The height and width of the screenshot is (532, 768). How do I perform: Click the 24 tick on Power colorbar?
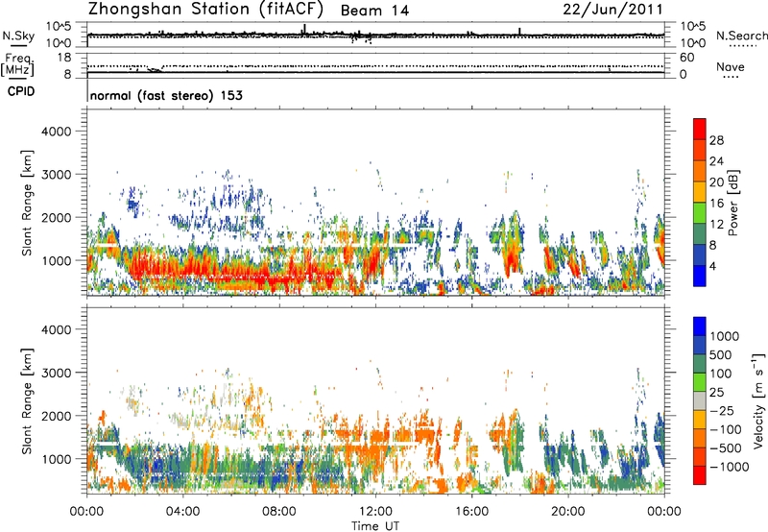[x=716, y=161]
